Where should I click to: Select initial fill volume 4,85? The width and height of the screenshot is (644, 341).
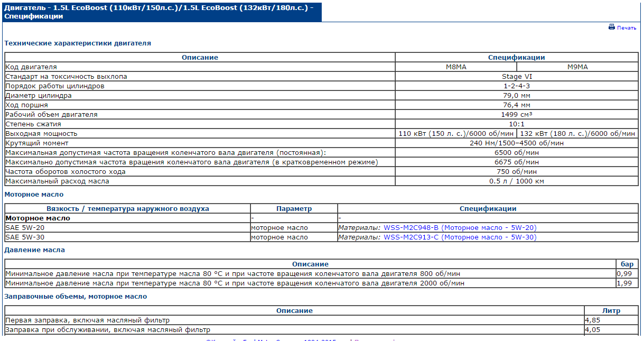coord(611,320)
